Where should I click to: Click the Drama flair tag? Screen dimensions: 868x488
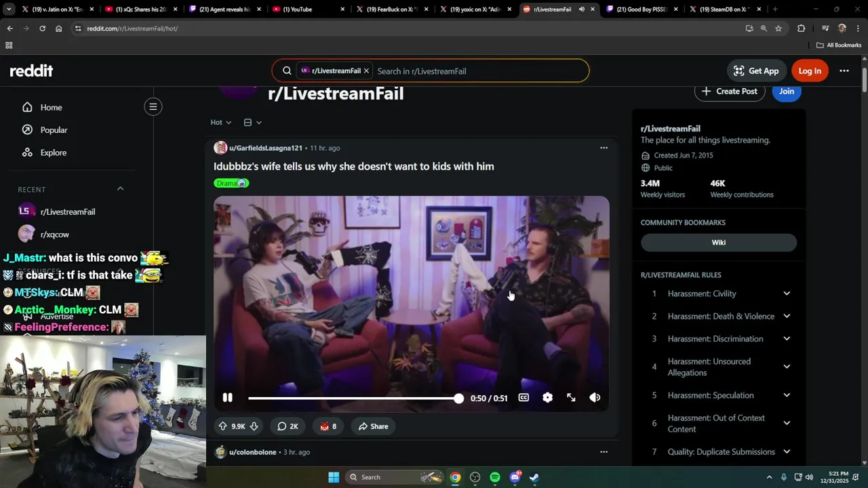tap(231, 183)
